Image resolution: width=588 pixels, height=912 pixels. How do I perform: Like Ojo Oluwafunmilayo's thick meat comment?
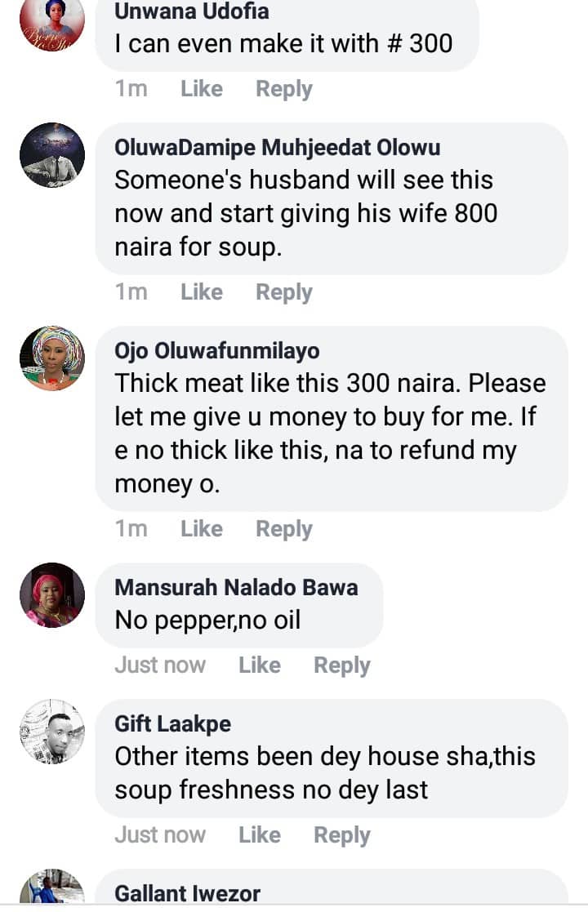click(x=202, y=529)
